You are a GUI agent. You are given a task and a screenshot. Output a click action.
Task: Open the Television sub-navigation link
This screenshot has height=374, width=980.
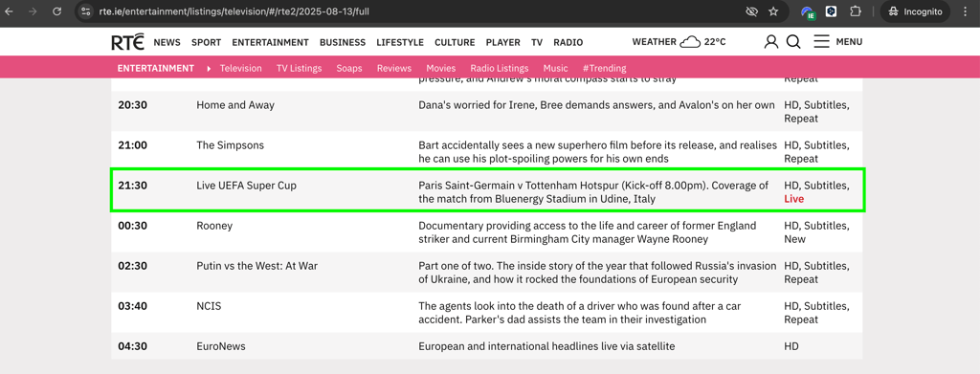click(240, 68)
